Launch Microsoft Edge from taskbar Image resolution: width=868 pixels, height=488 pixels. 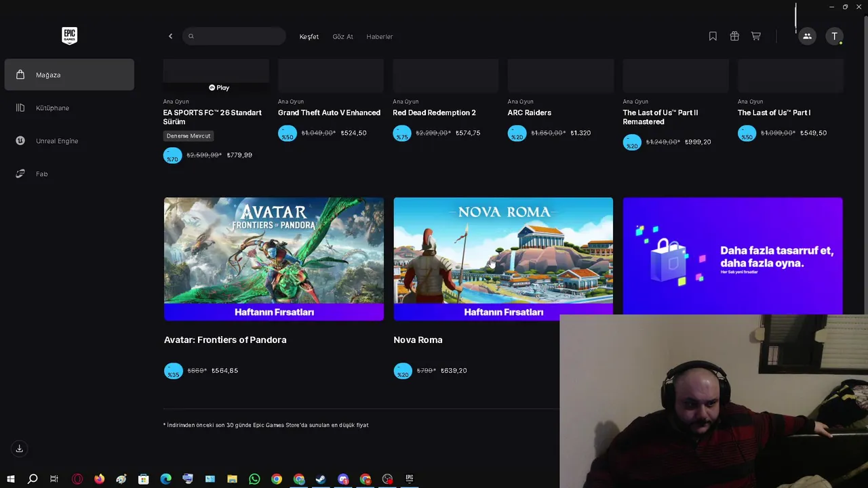pyautogui.click(x=166, y=479)
